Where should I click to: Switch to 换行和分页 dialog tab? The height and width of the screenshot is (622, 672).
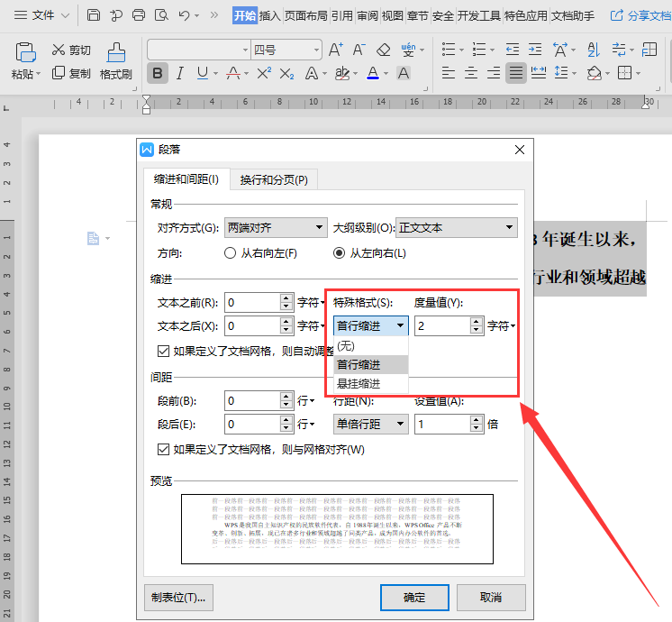(274, 179)
